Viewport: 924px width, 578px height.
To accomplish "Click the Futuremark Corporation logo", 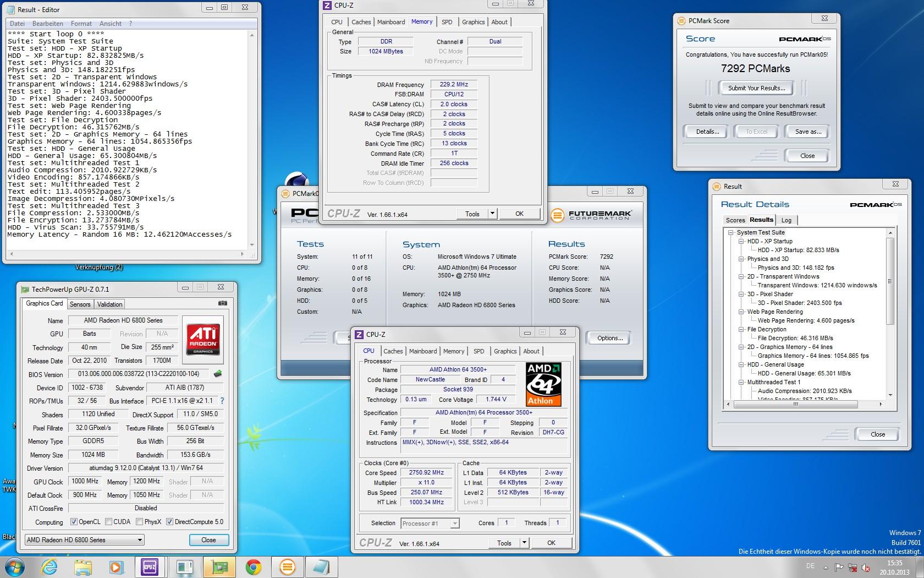I will [591, 215].
